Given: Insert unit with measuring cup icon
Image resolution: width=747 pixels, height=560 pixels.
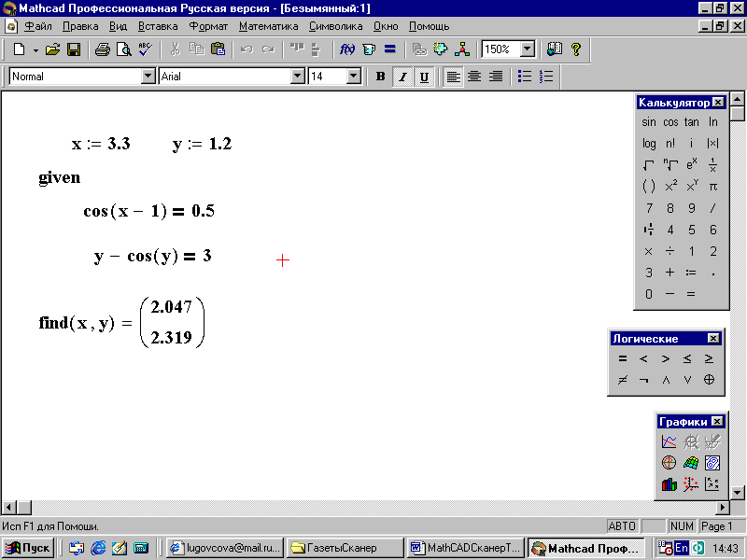Looking at the screenshot, I should click(x=368, y=49).
